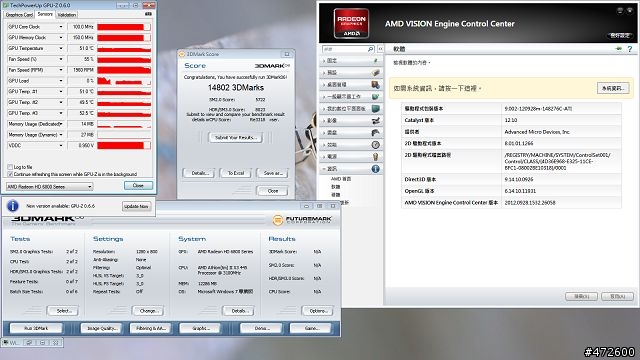The image size is (640, 360).
Task: Open video section icon in AMD sidebar
Action: 376,121
